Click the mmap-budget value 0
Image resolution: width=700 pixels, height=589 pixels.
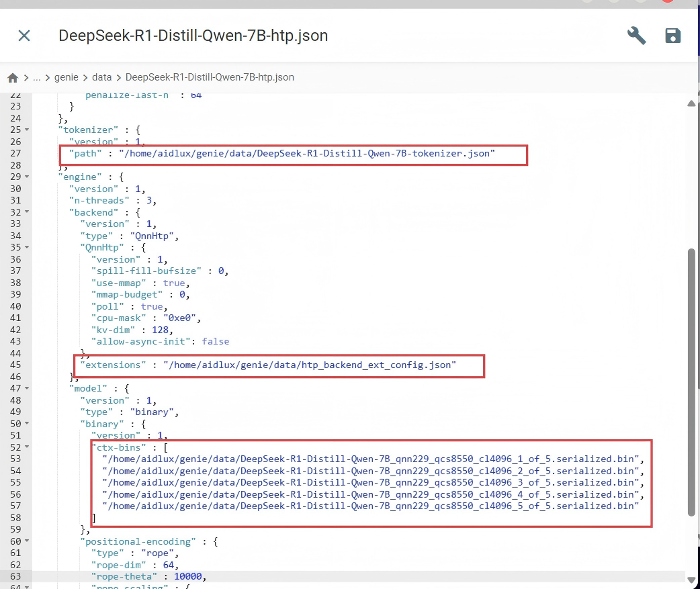coord(182,294)
